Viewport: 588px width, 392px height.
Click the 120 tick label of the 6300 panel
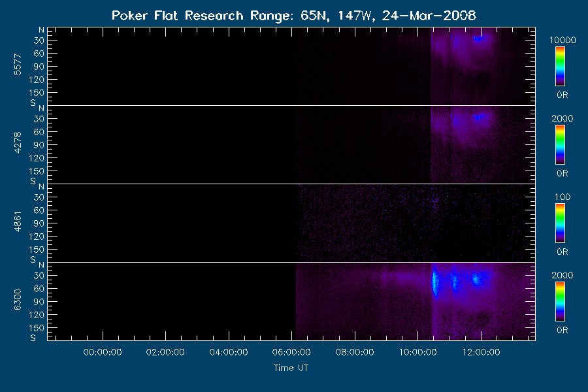(37, 315)
